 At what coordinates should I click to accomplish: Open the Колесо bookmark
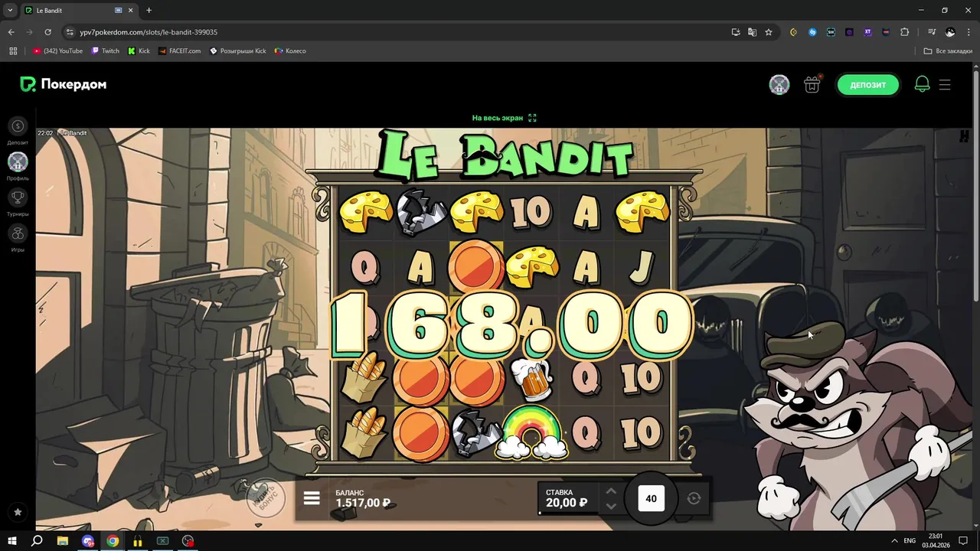point(290,51)
